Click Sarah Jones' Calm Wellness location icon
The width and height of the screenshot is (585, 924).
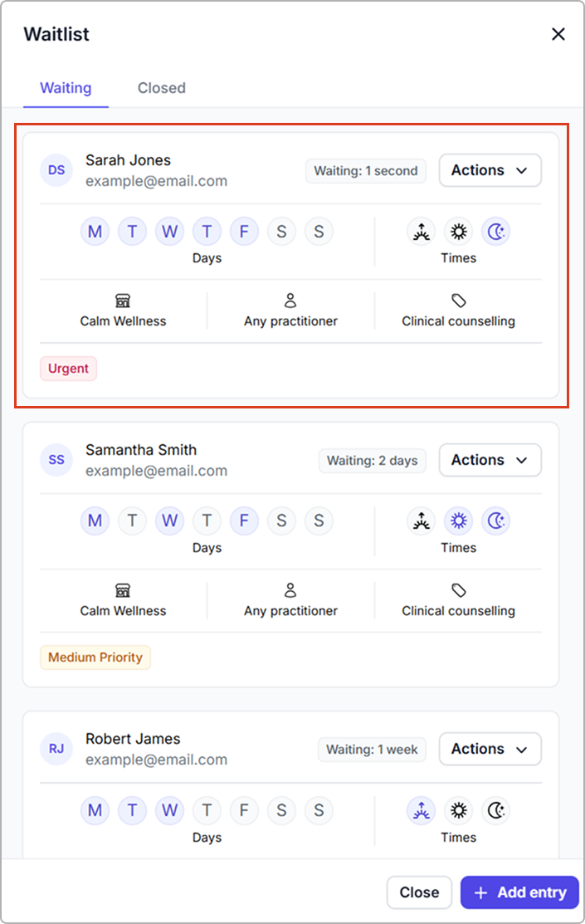tap(123, 301)
